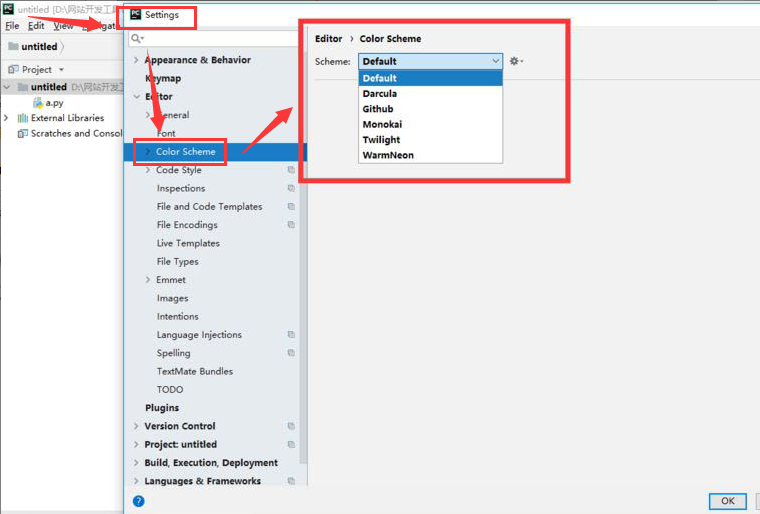The height and width of the screenshot is (514, 760).
Task: Select Spelling setting
Action: [x=174, y=353]
